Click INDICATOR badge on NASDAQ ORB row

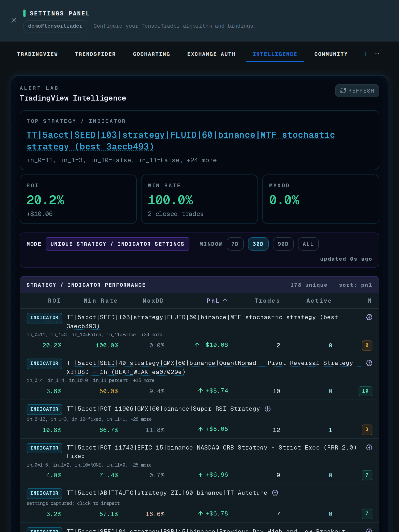click(x=44, y=448)
